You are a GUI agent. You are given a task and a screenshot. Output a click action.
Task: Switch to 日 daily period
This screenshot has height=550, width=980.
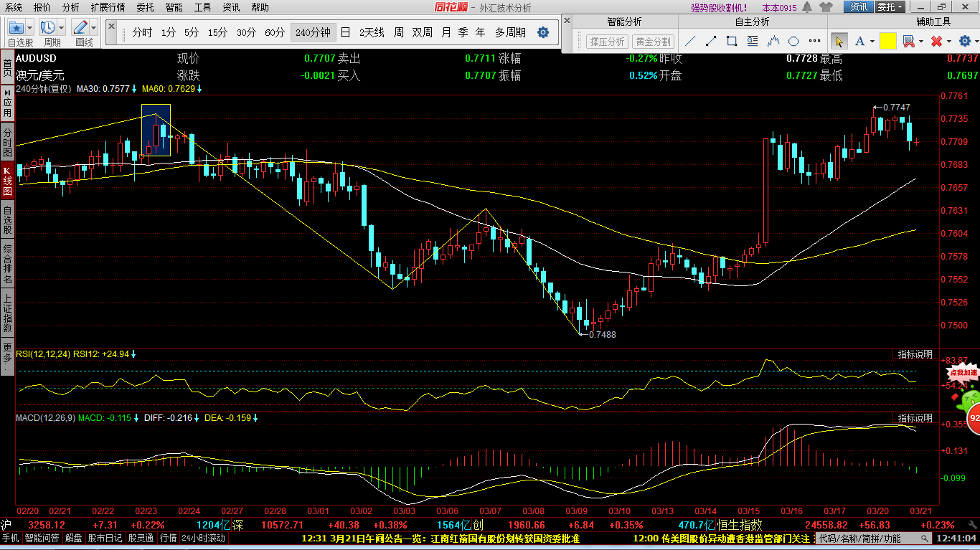[x=345, y=32]
